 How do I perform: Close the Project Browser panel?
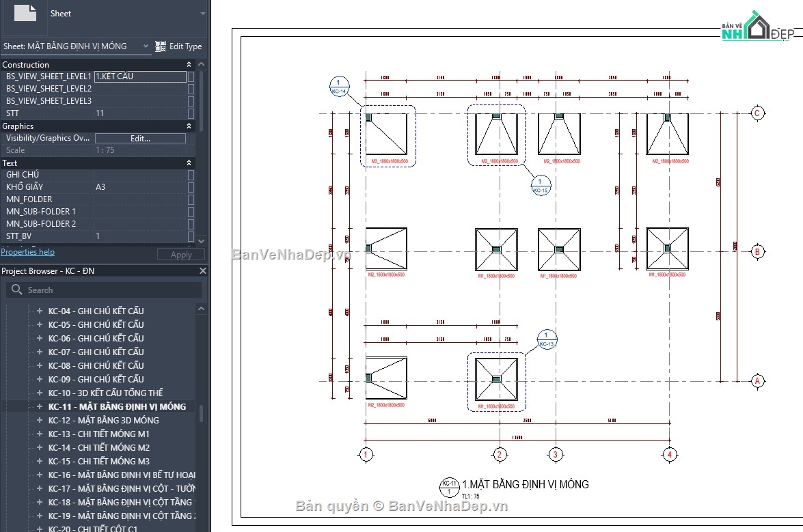[x=203, y=270]
